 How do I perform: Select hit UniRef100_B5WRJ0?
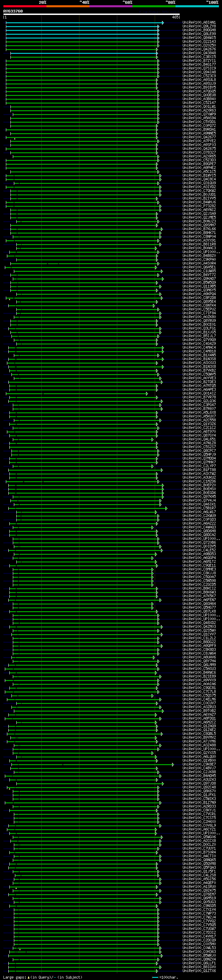pos(199,955)
